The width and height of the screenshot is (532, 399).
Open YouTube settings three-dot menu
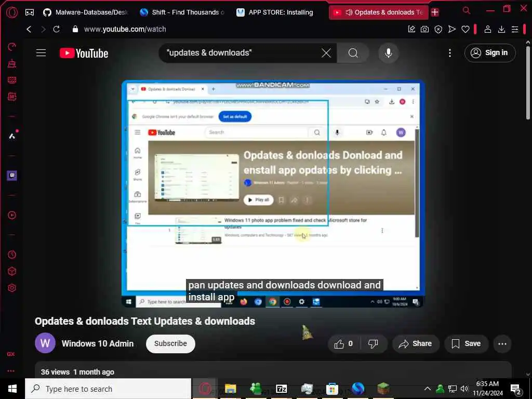click(450, 53)
